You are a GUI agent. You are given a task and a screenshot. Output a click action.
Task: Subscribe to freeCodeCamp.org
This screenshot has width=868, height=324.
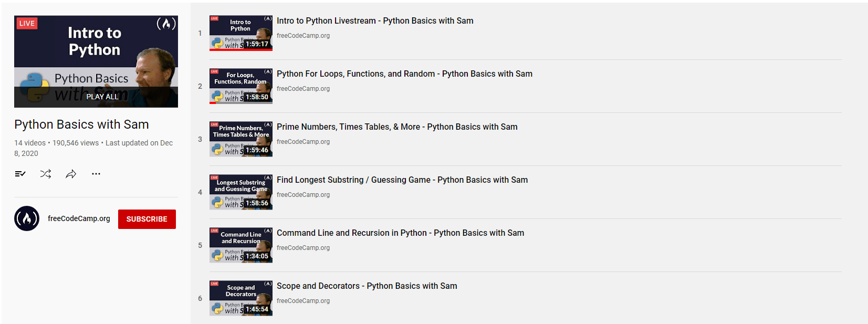pos(147,219)
